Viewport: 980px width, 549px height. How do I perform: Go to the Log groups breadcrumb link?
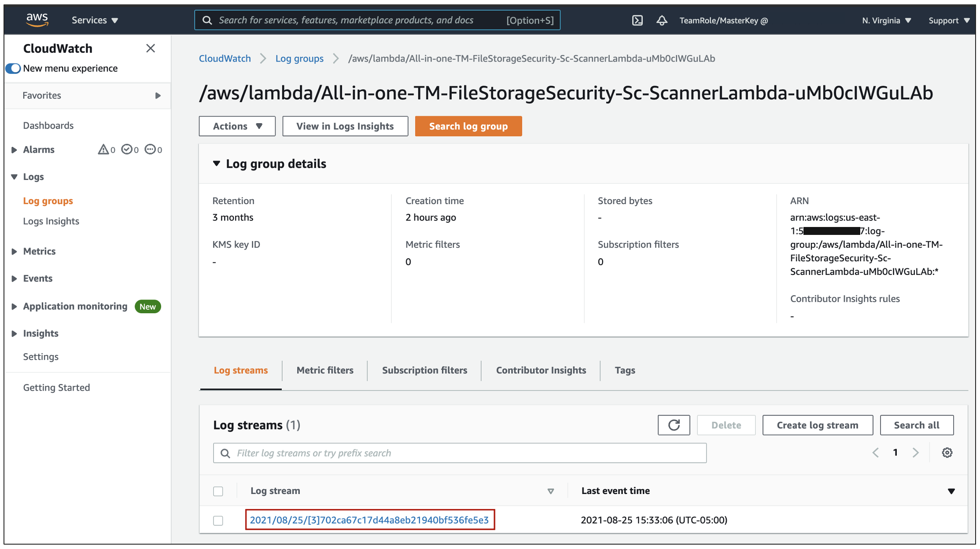click(299, 59)
